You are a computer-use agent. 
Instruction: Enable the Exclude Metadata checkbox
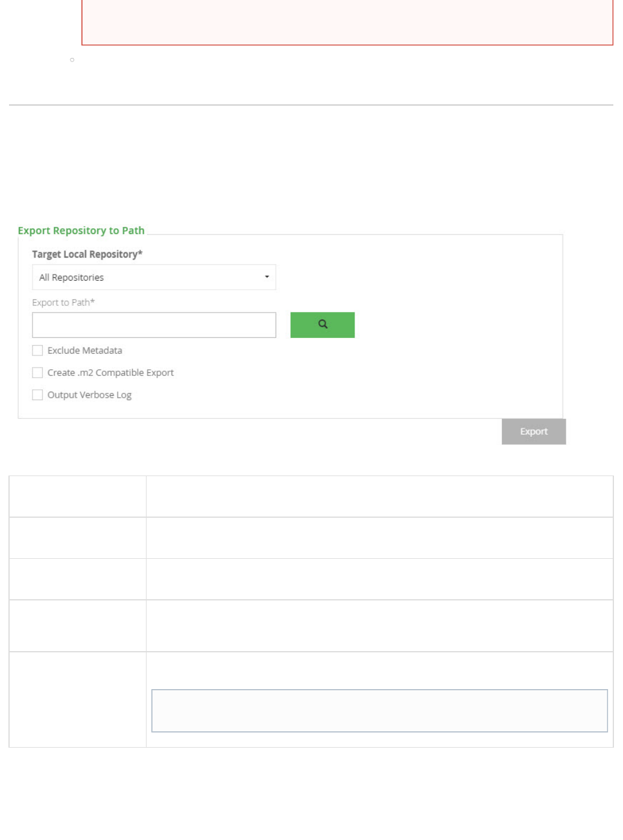click(37, 351)
